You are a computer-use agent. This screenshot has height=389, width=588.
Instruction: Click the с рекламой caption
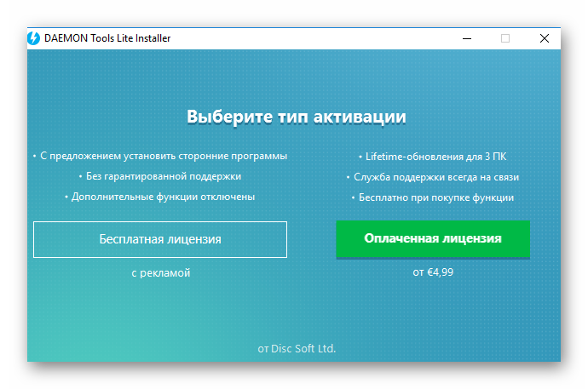(x=161, y=273)
